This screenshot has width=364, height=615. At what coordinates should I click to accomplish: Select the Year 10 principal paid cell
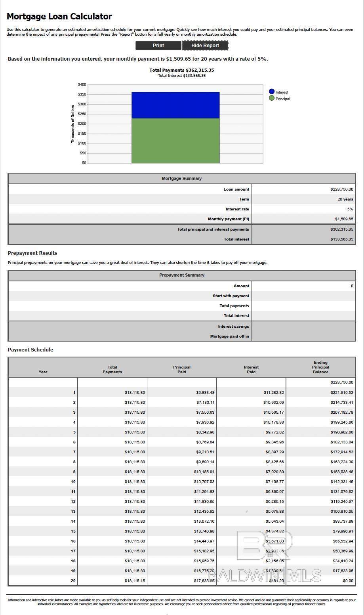coord(204,482)
